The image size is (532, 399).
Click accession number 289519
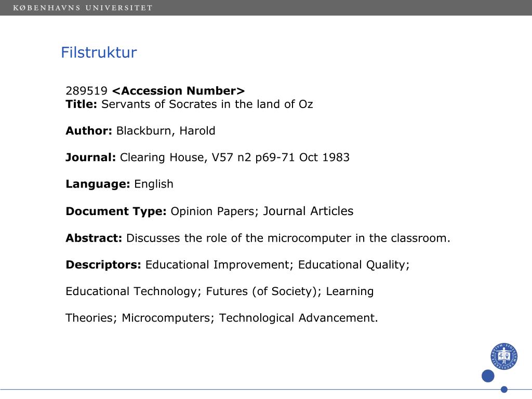pyautogui.click(x=87, y=91)
